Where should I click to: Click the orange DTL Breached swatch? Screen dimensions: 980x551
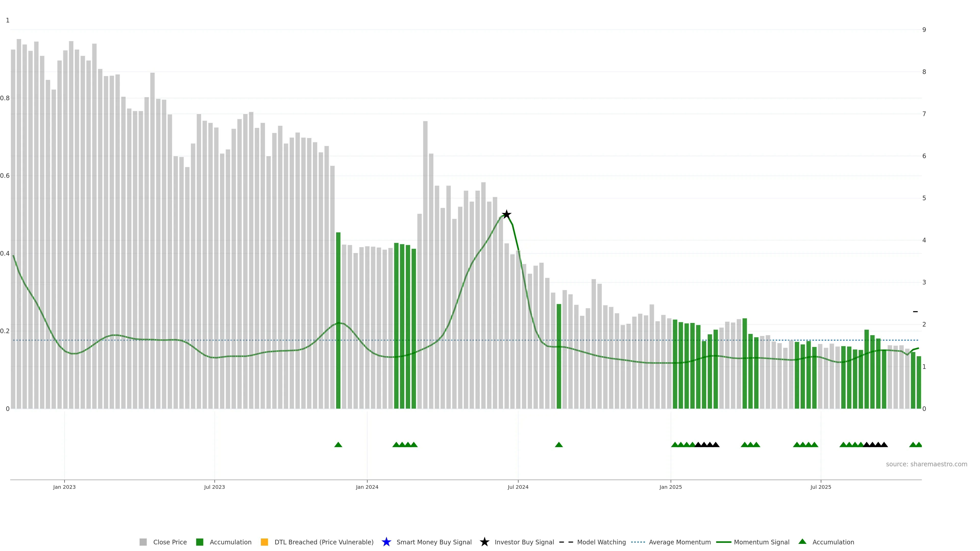(264, 542)
